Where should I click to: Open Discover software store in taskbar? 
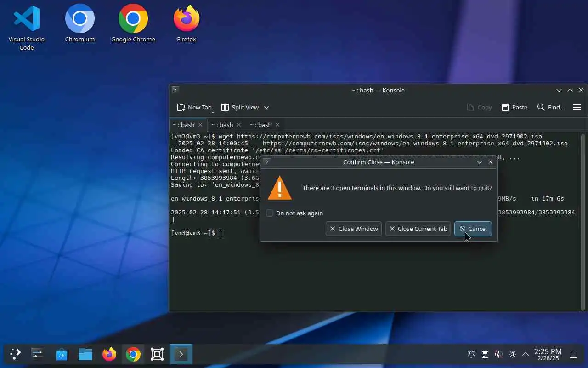pos(62,354)
